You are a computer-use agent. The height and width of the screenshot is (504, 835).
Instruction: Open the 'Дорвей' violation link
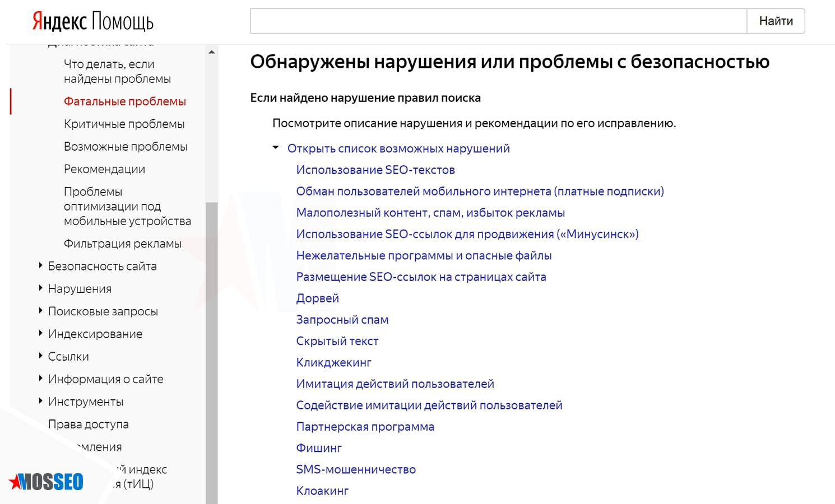pyautogui.click(x=318, y=298)
